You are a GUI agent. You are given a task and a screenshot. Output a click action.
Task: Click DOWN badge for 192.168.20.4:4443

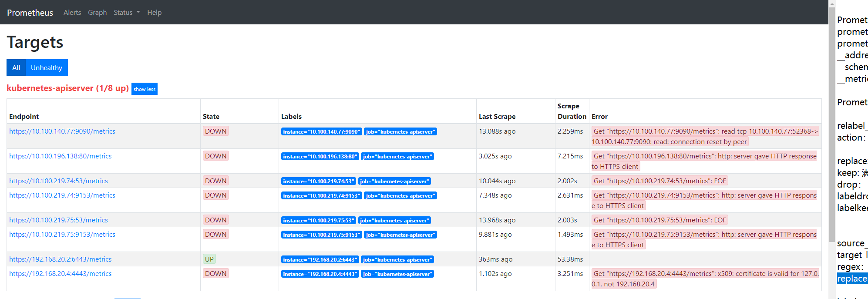216,274
